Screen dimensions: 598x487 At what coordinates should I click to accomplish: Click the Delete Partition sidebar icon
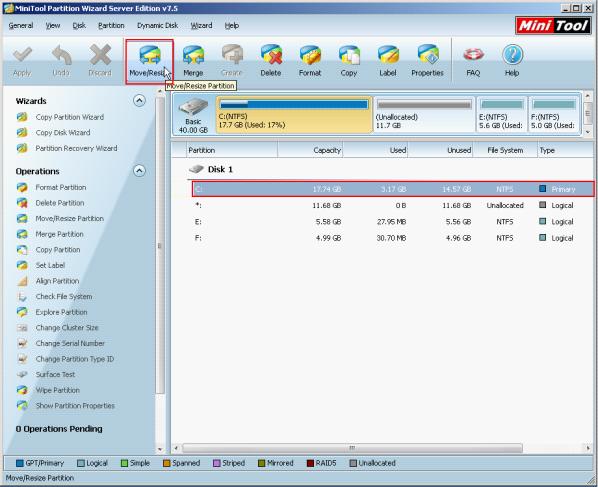22,203
